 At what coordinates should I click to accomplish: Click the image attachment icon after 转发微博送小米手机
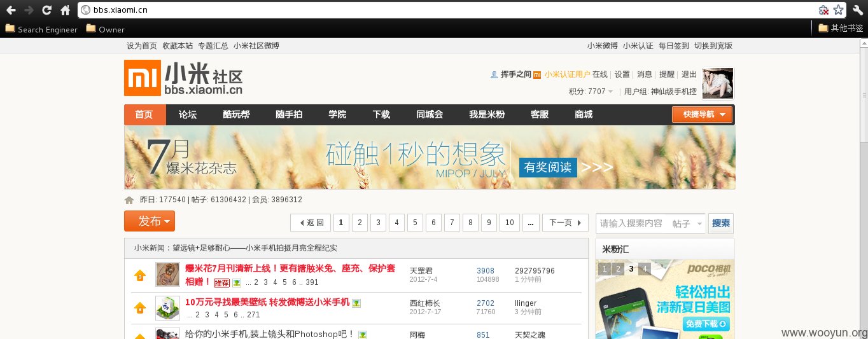tap(356, 303)
